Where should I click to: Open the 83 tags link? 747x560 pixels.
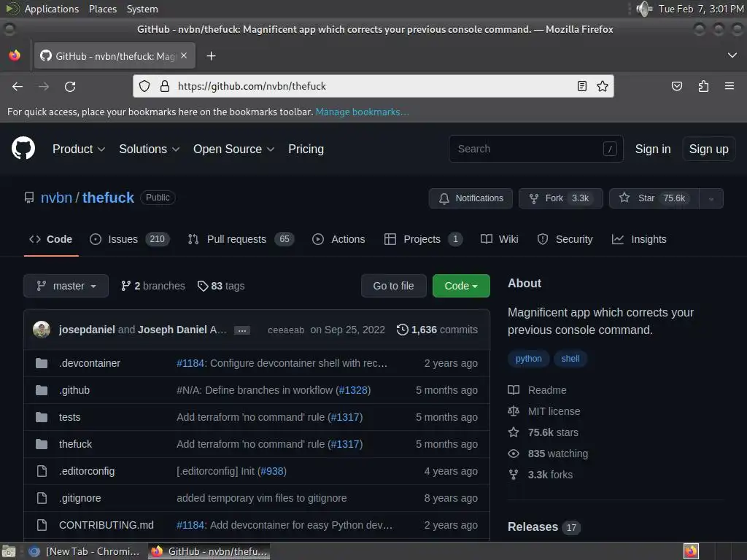click(221, 286)
